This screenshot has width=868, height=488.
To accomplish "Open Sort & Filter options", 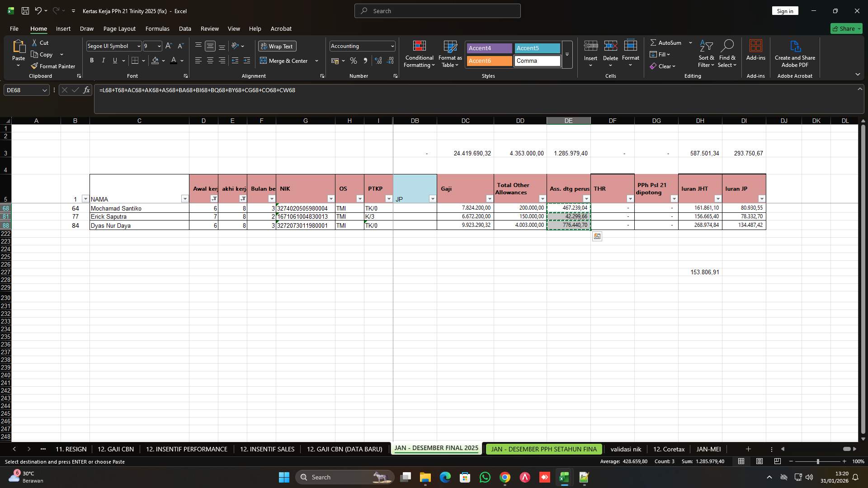I will pos(706,54).
